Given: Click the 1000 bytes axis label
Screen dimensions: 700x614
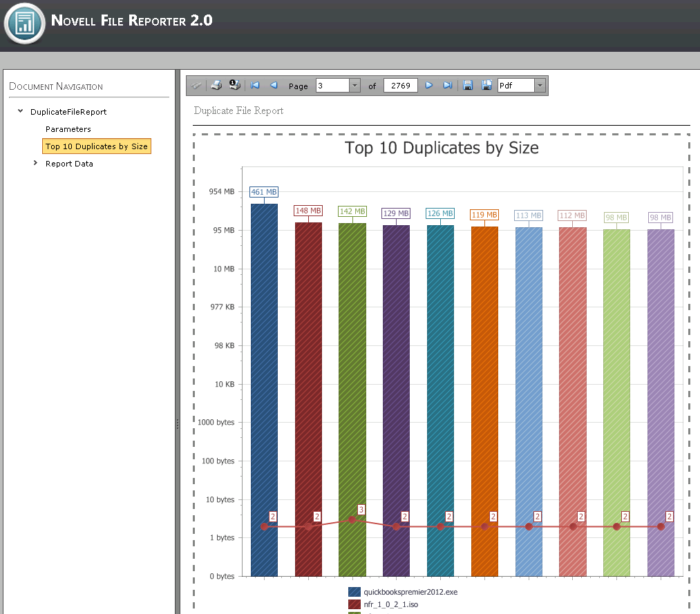Looking at the screenshot, I should [x=216, y=422].
